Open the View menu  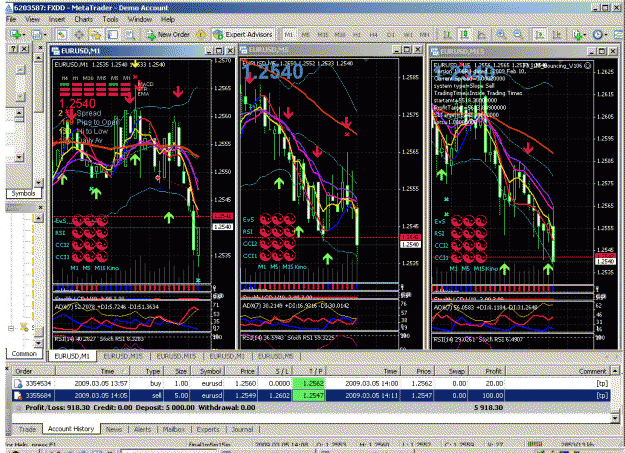coord(32,19)
